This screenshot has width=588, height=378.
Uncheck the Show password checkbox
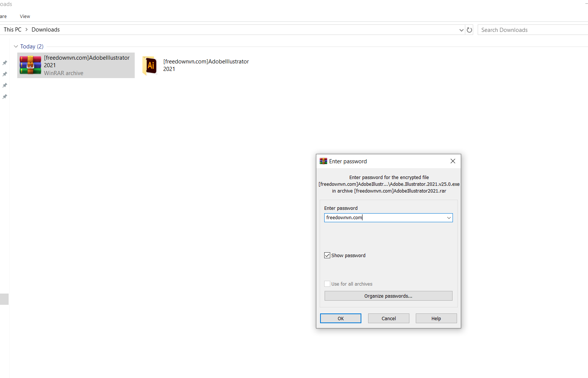(x=327, y=255)
